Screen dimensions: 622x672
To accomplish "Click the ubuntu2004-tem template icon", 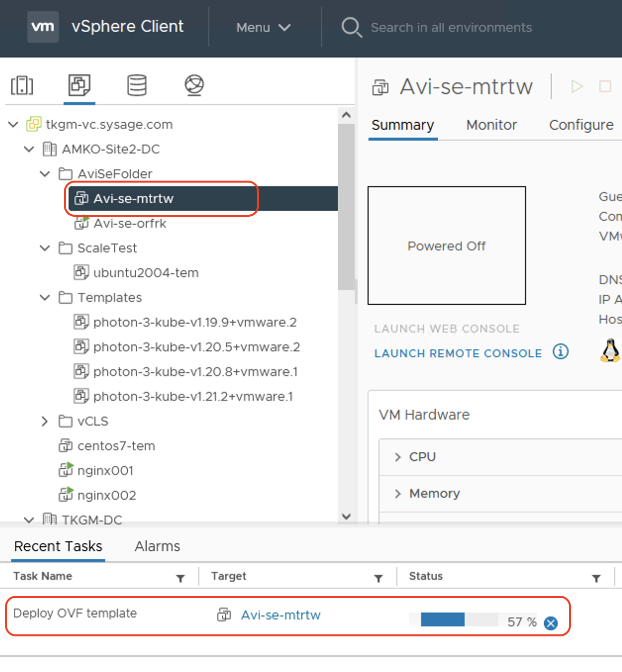I will (x=81, y=272).
